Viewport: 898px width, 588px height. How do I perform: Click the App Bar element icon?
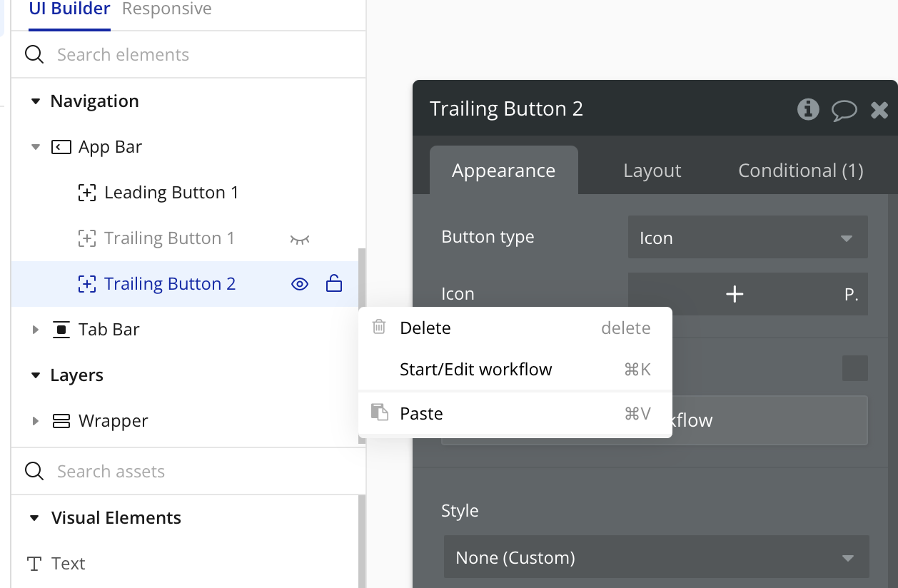[61, 147]
